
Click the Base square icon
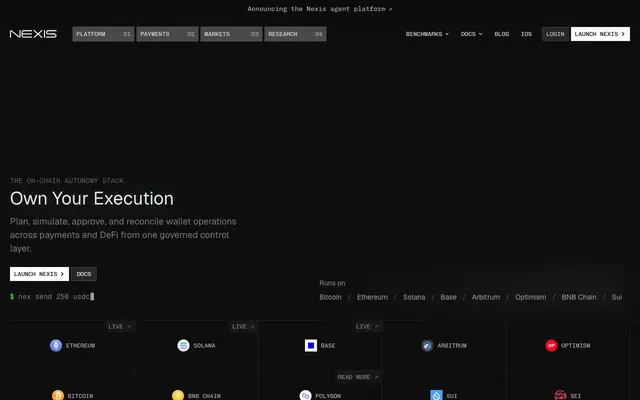[311, 345]
